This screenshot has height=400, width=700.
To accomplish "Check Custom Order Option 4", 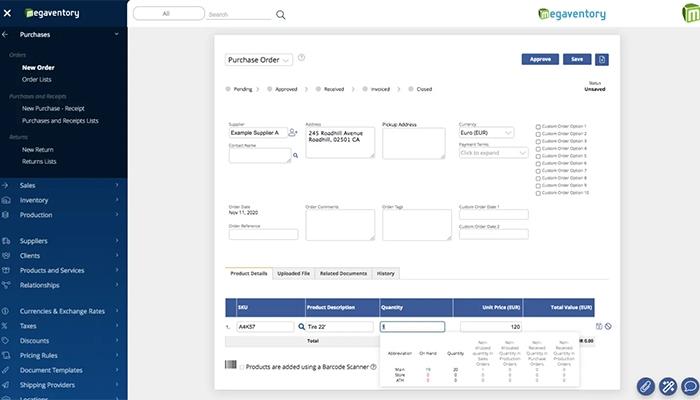I will pyautogui.click(x=538, y=149).
